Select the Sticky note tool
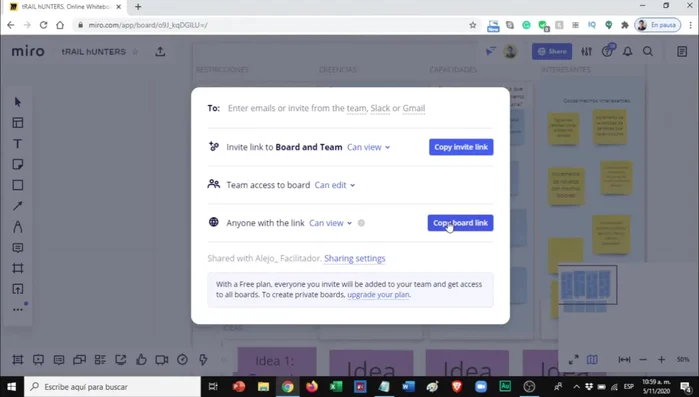 18,164
